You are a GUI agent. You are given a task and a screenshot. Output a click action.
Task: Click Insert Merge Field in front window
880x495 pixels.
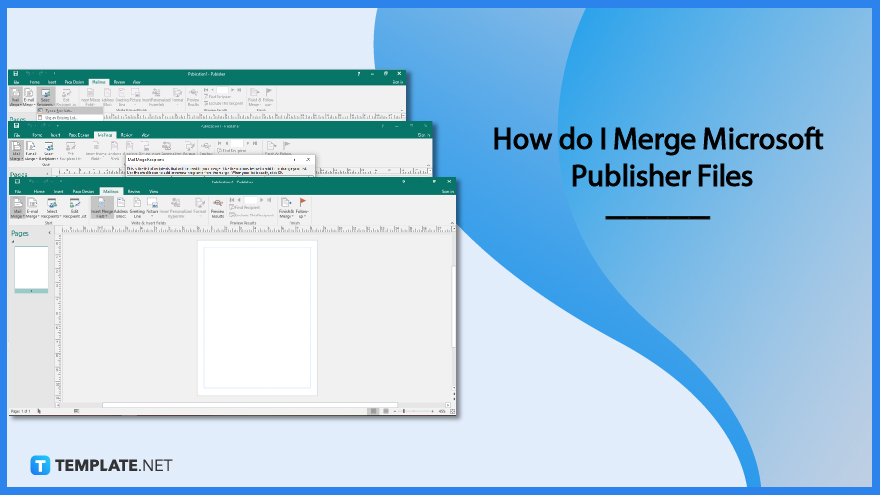coord(102,208)
